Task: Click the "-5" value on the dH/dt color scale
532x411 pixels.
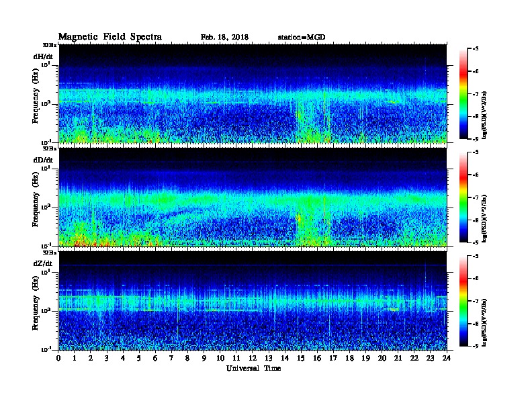Action: click(476, 49)
